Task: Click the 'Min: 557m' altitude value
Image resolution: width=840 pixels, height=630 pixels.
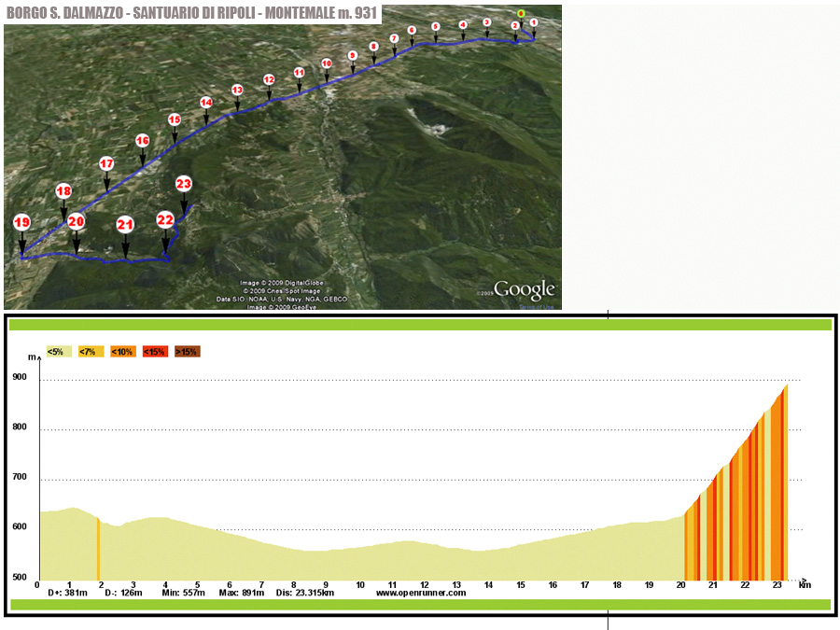Action: pos(184,593)
